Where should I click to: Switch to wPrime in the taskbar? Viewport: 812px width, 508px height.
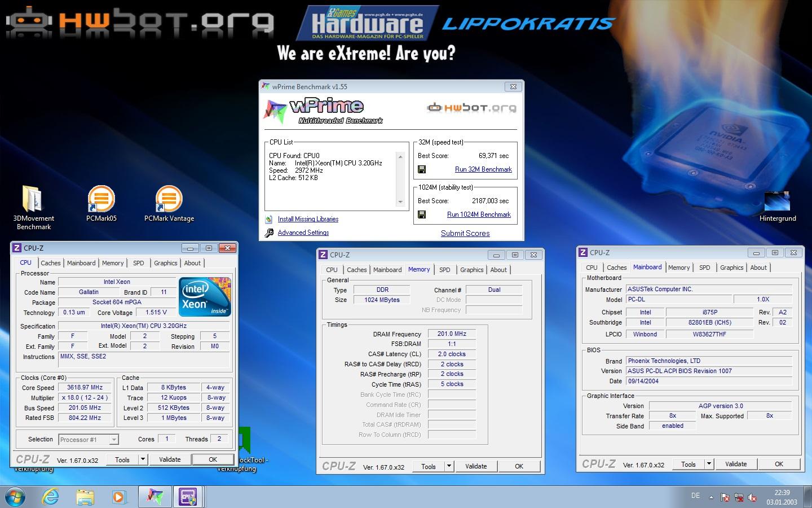click(x=155, y=497)
